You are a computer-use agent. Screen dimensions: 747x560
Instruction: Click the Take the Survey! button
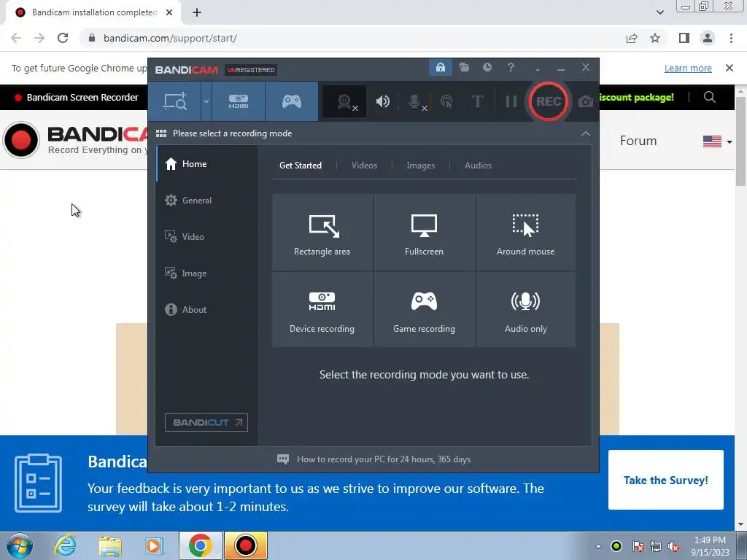point(665,480)
